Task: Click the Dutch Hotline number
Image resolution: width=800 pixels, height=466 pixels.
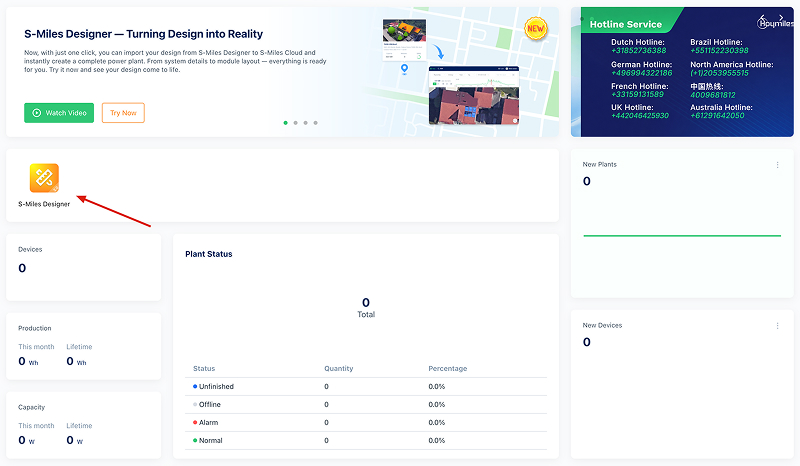Action: 639,51
